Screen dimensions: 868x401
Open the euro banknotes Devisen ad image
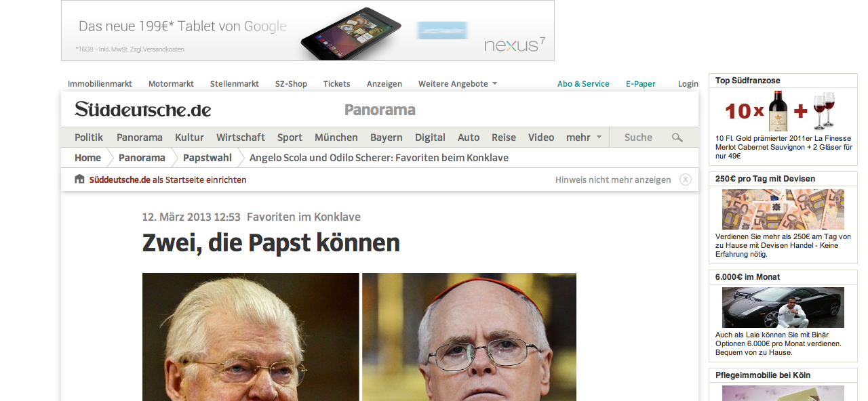click(x=783, y=209)
